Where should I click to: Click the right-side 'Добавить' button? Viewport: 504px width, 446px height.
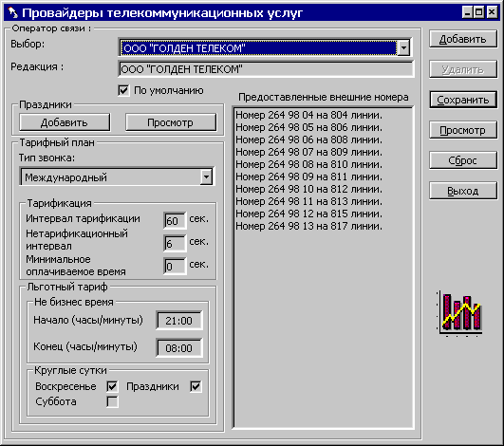(x=463, y=39)
